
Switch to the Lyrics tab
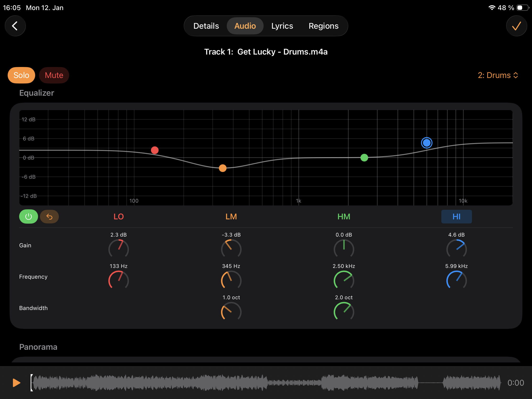282,26
